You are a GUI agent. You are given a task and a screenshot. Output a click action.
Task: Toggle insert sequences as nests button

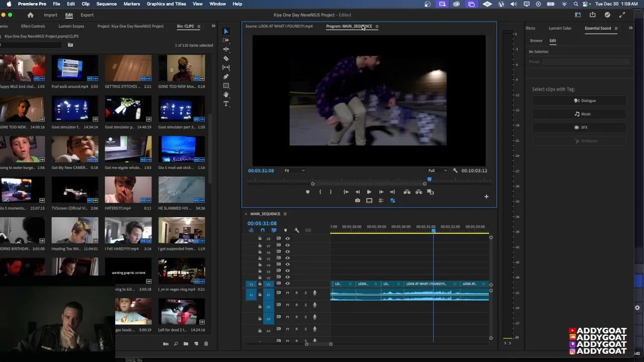coord(251,230)
